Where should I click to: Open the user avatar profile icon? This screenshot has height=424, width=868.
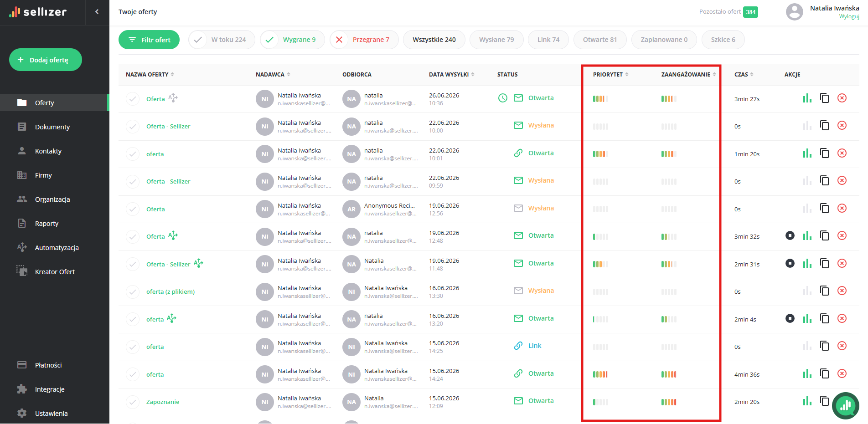pos(794,12)
